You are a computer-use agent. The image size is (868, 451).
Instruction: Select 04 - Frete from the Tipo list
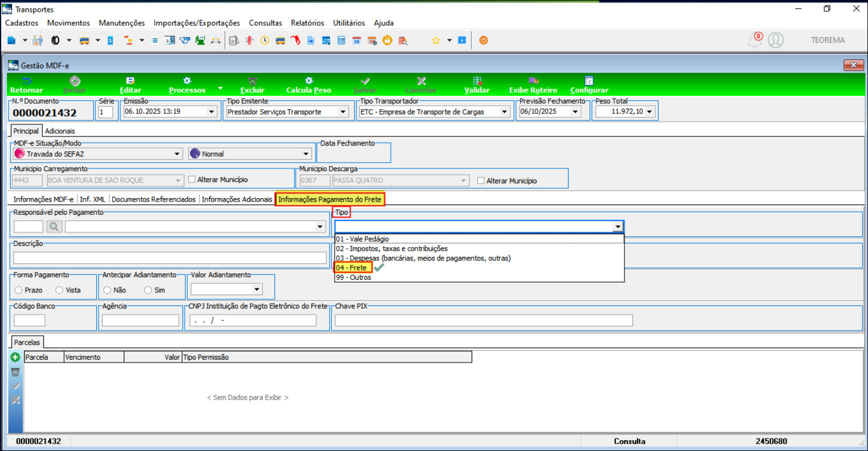click(x=352, y=268)
